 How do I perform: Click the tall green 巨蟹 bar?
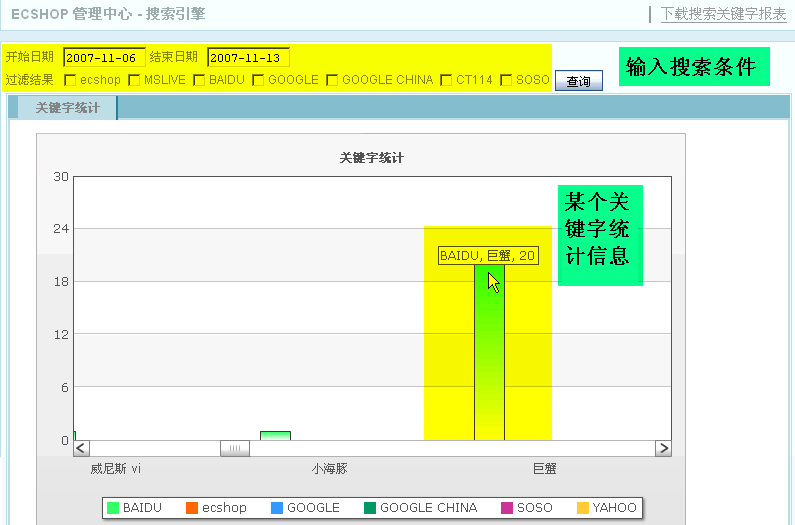click(489, 360)
